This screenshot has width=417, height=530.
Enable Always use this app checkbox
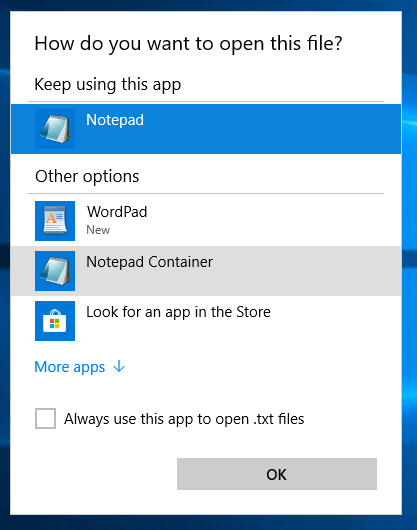click(x=45, y=418)
